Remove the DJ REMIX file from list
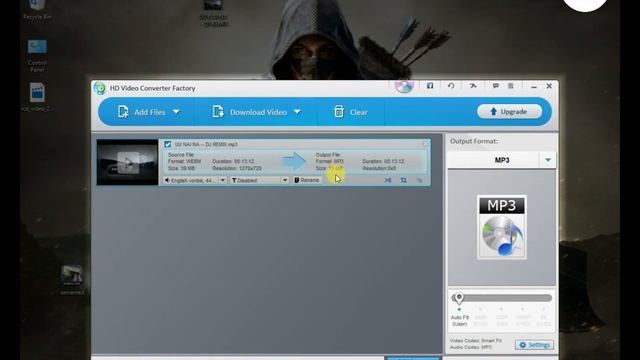640x360 pixels. tap(425, 144)
